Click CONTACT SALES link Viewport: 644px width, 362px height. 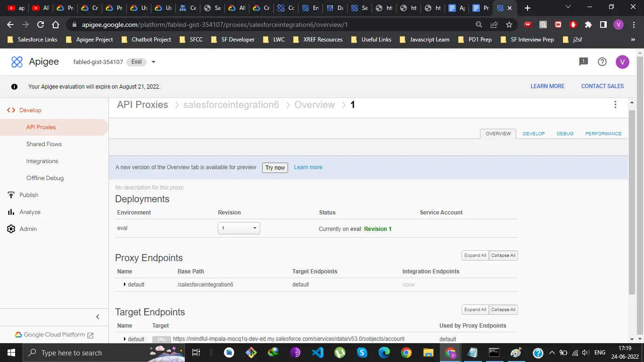tap(603, 86)
